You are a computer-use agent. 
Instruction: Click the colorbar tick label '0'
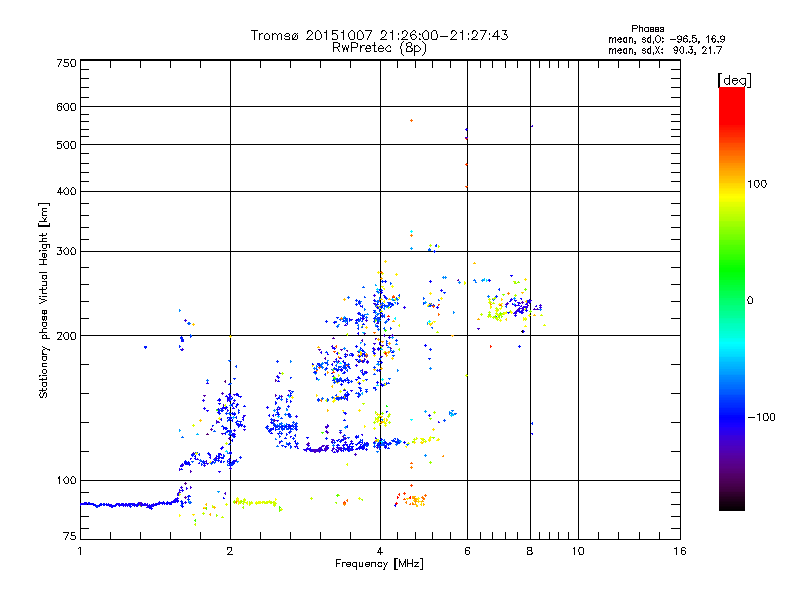pyautogui.click(x=750, y=300)
